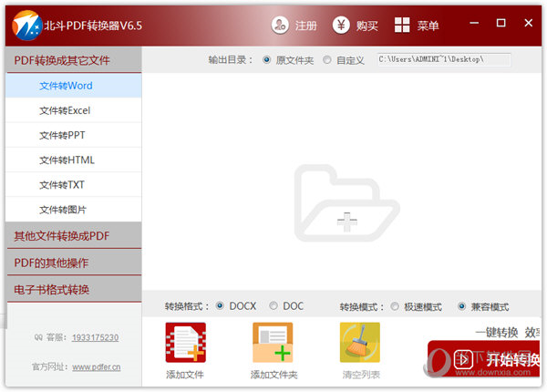Click the empty folder placeholder to add files
This screenshot has width=547, height=392.
[x=346, y=203]
